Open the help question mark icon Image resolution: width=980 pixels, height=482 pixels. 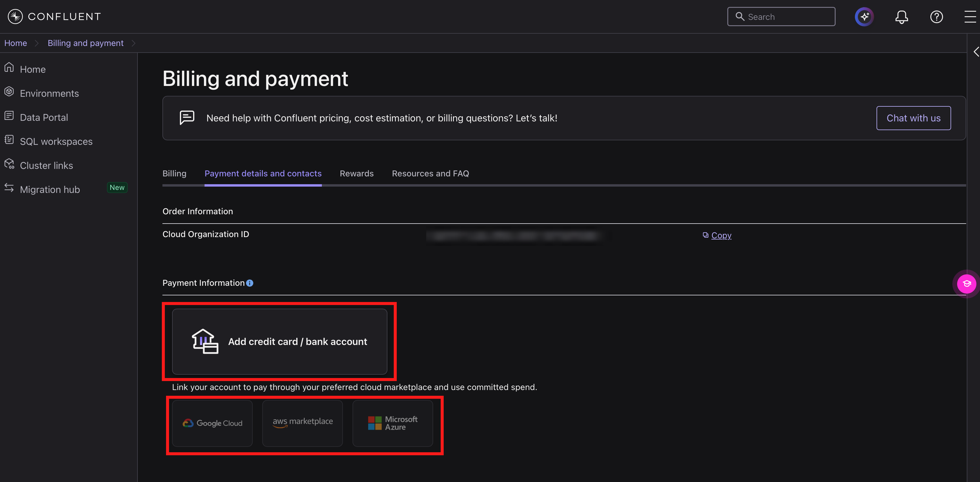[936, 17]
